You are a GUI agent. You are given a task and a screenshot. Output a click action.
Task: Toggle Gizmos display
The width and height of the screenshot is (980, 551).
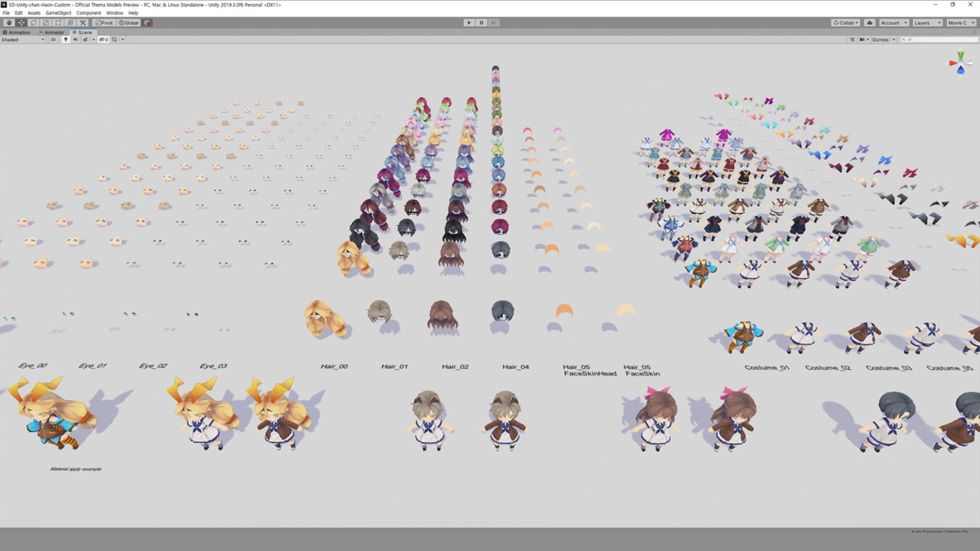[880, 39]
